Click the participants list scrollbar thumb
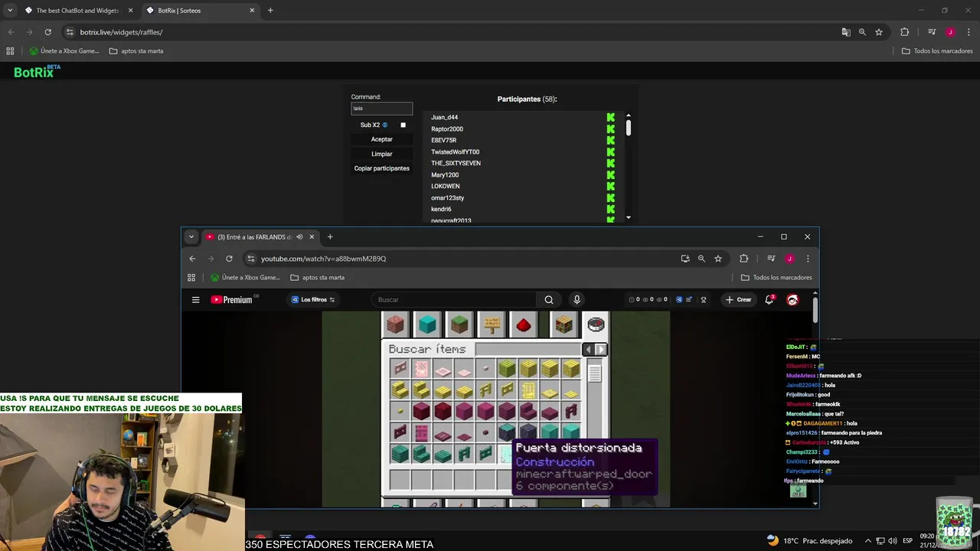980x551 pixels. 629,129
